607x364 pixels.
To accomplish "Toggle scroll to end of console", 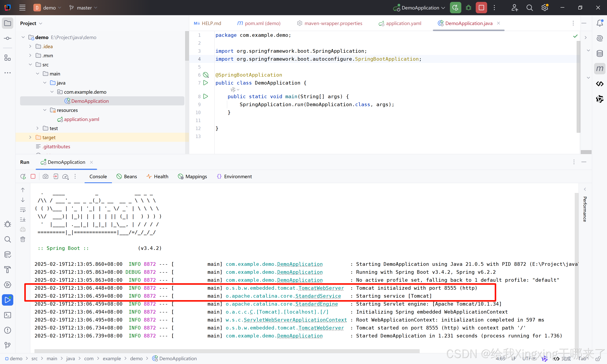I will tap(23, 220).
